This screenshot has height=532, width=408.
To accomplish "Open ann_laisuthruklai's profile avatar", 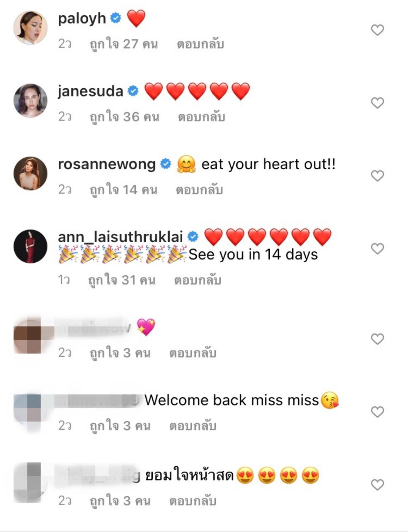I will click(30, 246).
